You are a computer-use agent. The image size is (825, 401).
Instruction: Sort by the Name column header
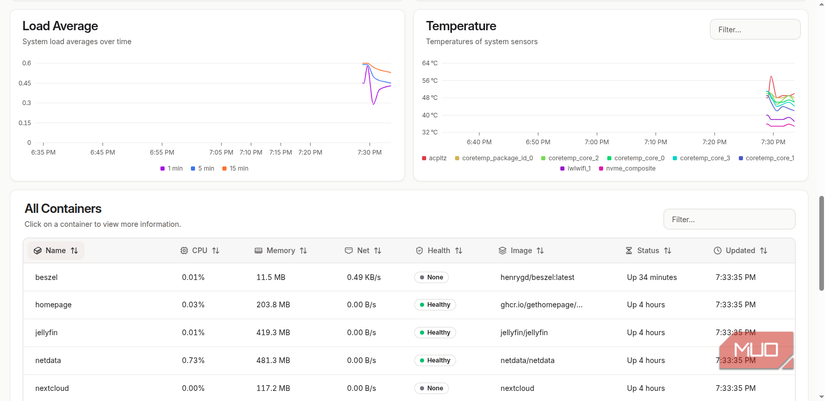tap(56, 250)
